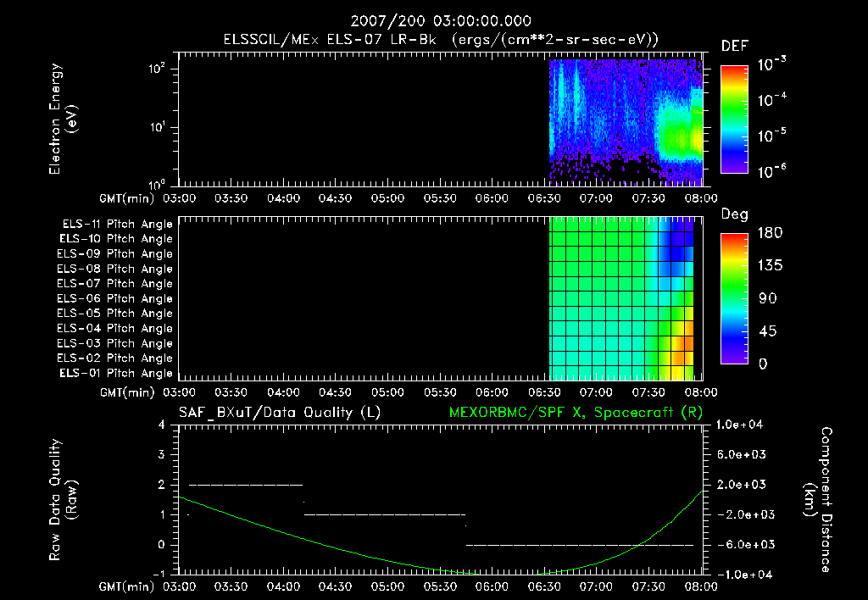
Task: Select the DEF label above the color bar
Action: click(734, 47)
